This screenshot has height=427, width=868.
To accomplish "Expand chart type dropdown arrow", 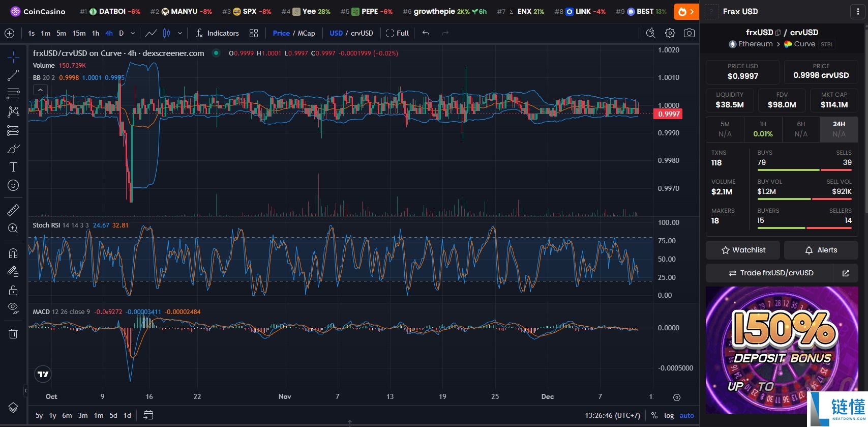I will (x=179, y=33).
